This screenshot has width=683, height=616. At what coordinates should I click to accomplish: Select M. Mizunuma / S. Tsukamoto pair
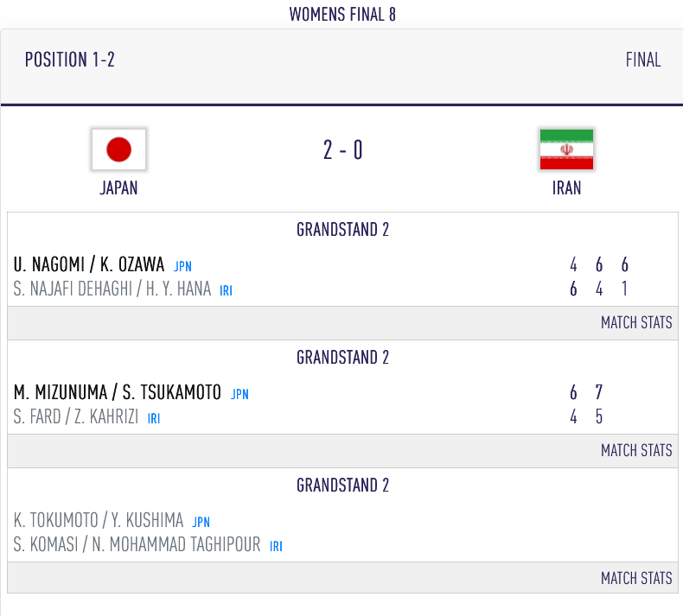(118, 392)
